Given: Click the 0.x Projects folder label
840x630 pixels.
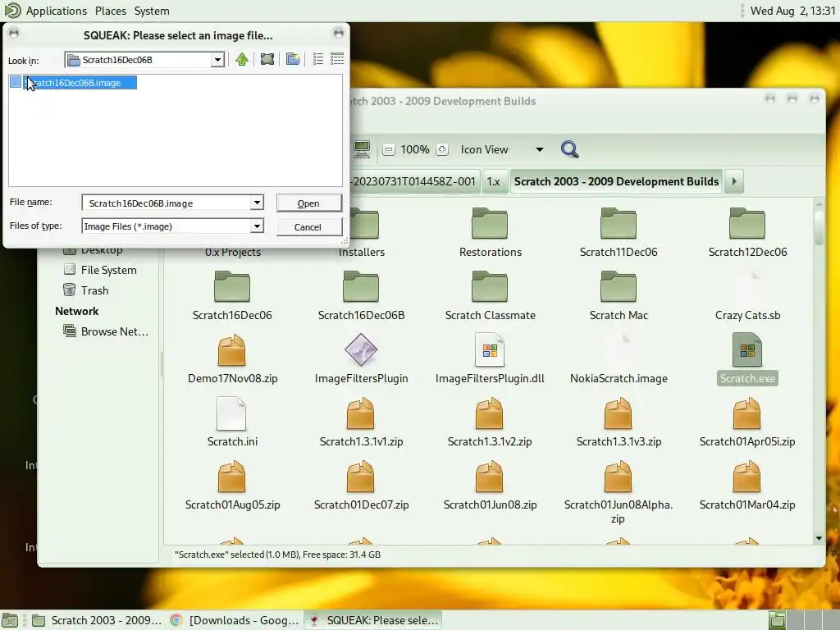Looking at the screenshot, I should [232, 253].
